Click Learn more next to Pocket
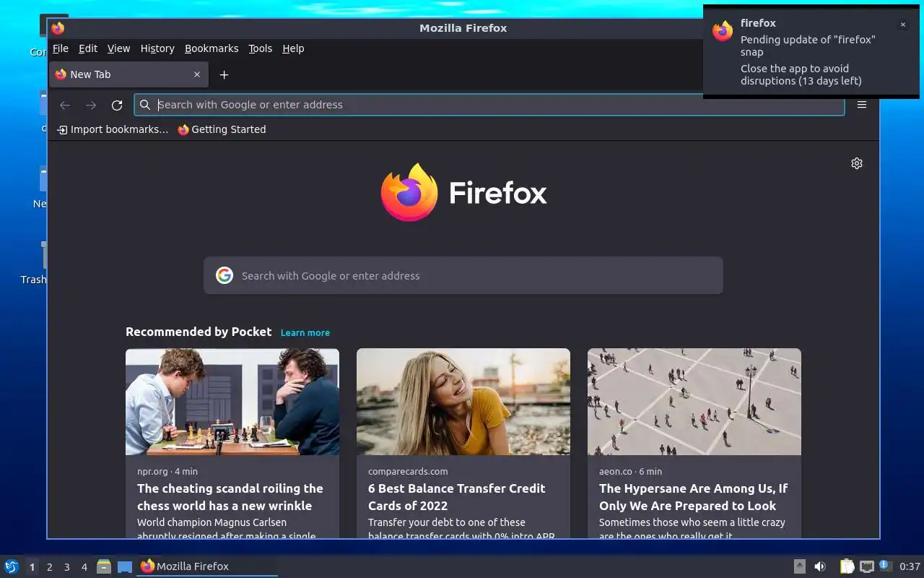The image size is (924, 578). pyautogui.click(x=305, y=332)
